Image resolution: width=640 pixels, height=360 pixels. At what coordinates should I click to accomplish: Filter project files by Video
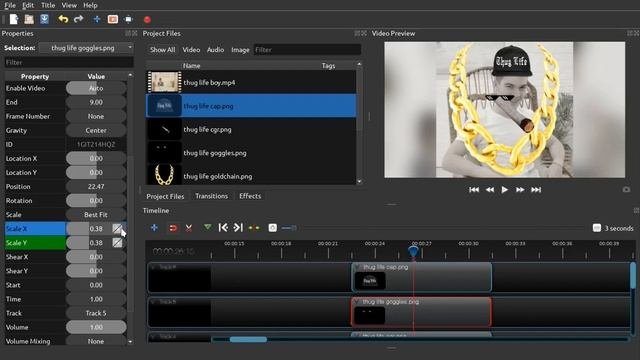coord(191,50)
